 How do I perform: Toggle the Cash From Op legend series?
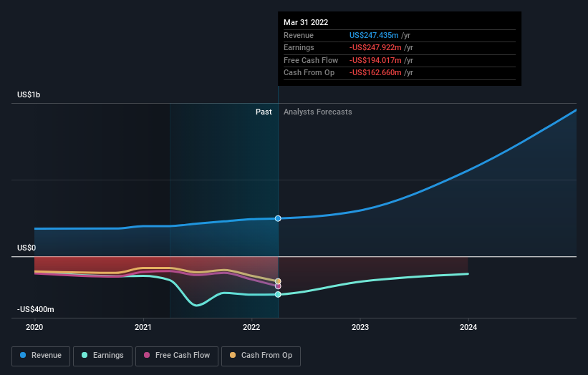point(261,356)
